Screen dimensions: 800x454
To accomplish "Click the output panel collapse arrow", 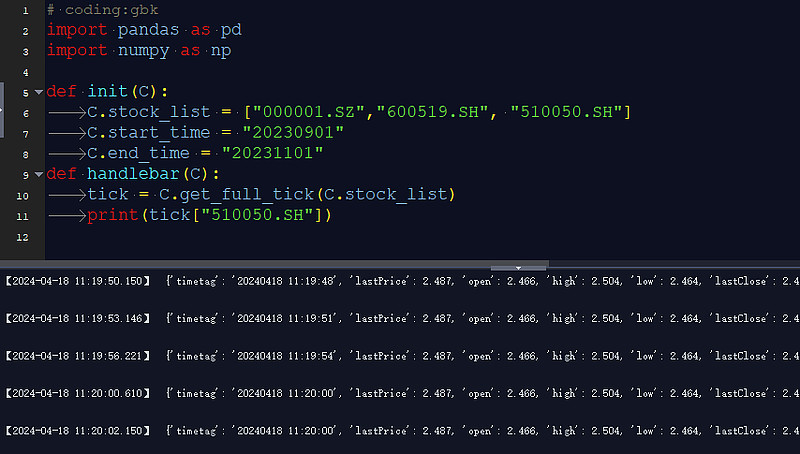I will tap(518, 267).
